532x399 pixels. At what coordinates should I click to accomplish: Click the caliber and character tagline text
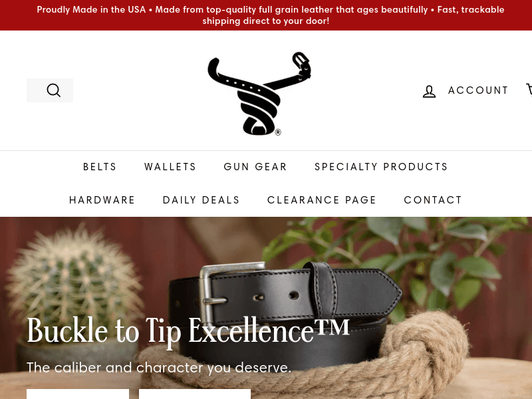159,368
